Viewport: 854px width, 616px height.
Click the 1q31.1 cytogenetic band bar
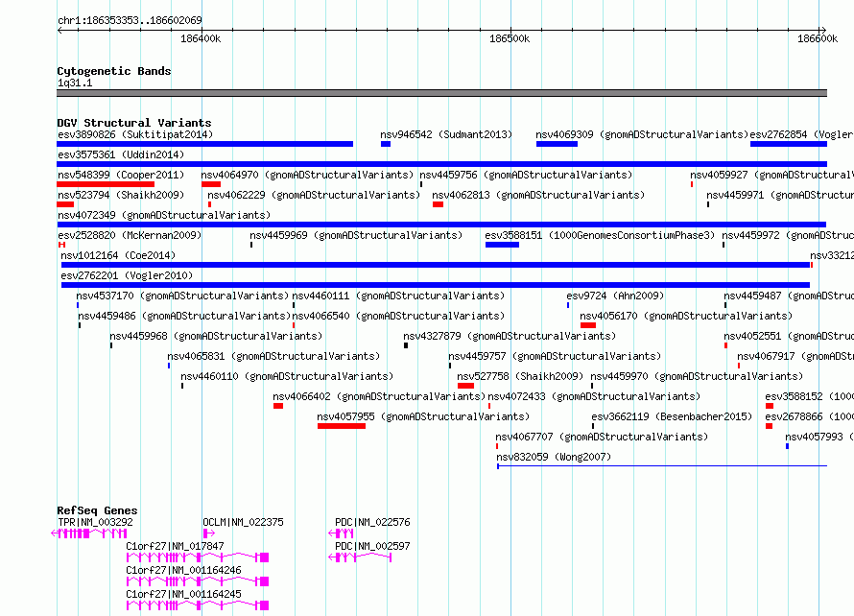click(441, 94)
